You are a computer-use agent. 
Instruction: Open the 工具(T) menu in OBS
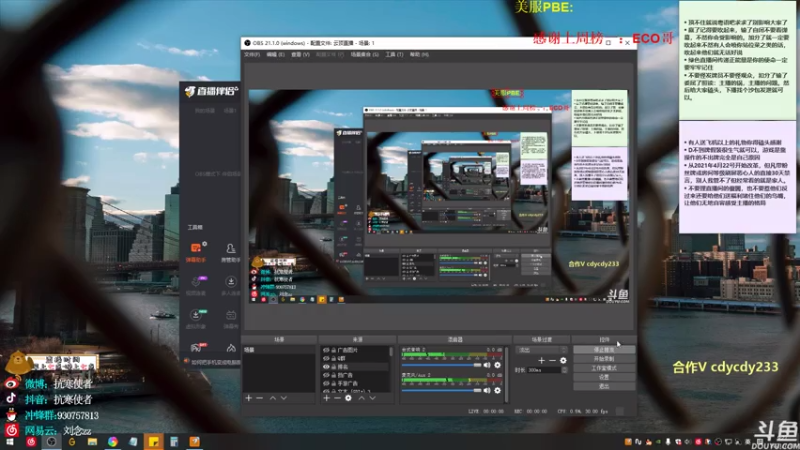coord(394,55)
